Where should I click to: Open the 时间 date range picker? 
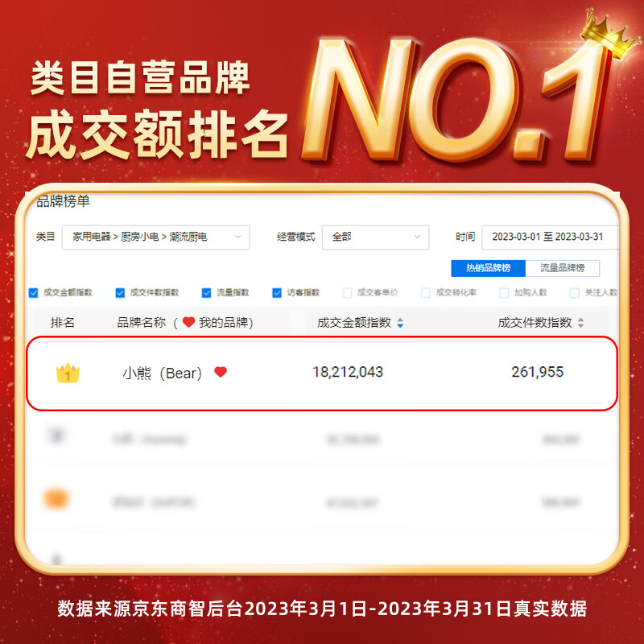coord(550,237)
